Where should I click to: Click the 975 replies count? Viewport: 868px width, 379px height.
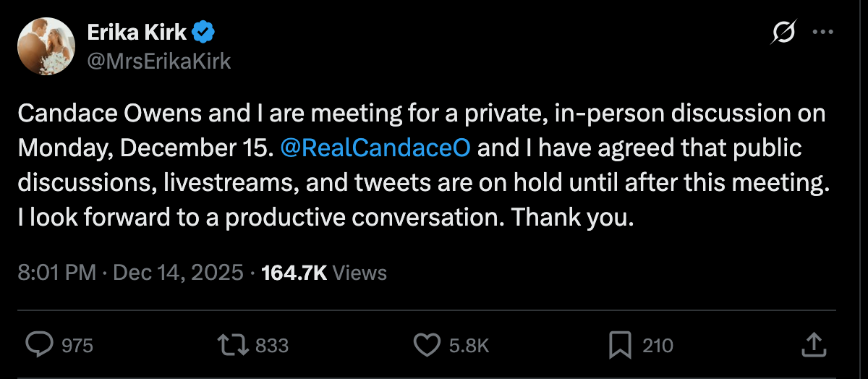tap(77, 346)
